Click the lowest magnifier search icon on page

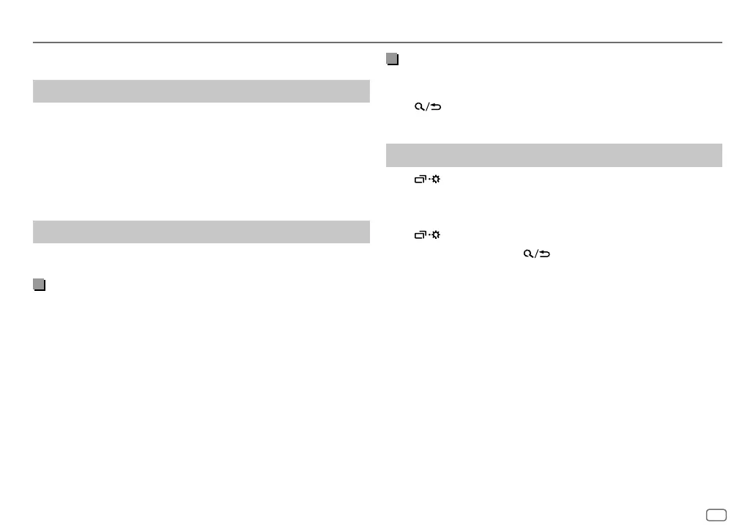coord(527,254)
